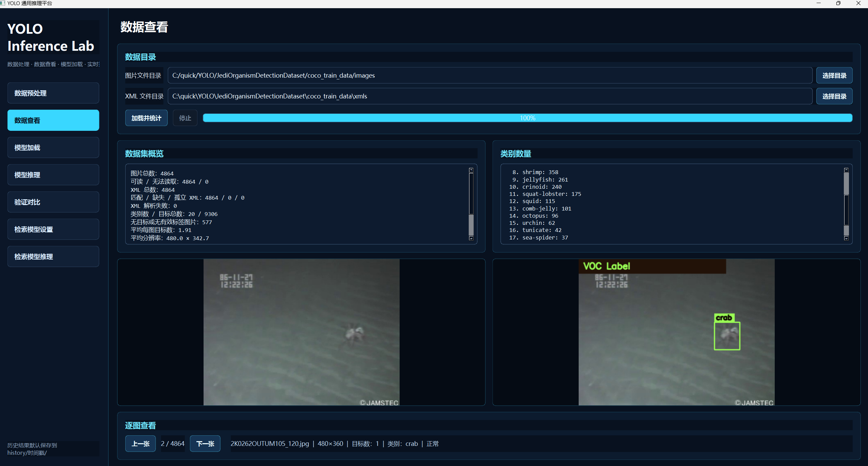Click the '2 / 4864' image counter
This screenshot has width=868, height=466.
pos(173,444)
